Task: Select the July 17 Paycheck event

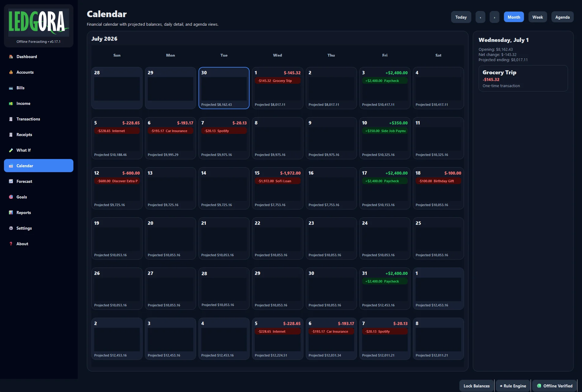Action: (385, 181)
